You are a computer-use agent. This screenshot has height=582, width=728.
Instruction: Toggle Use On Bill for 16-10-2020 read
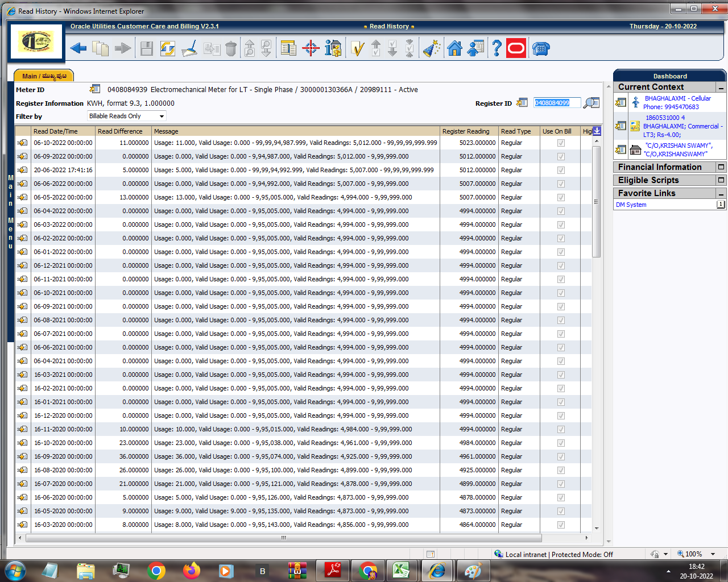coord(561,443)
